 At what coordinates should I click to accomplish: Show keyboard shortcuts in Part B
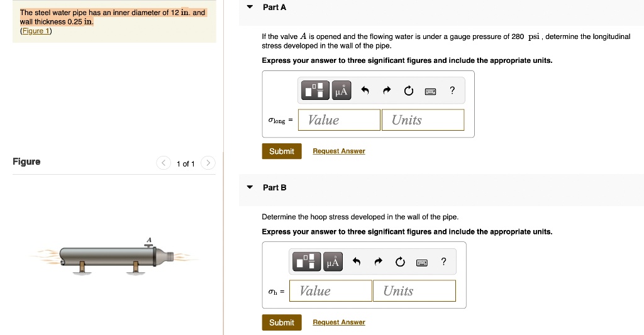pos(422,262)
